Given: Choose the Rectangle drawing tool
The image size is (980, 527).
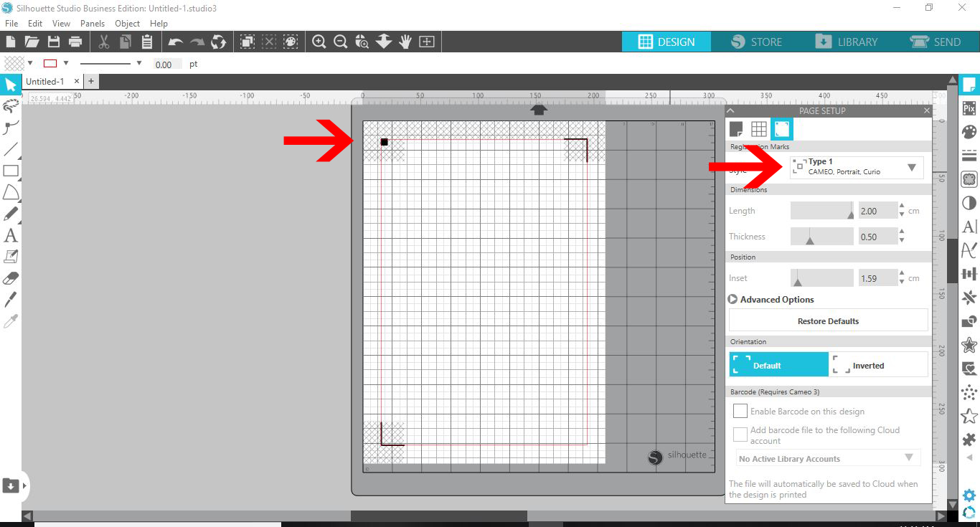Looking at the screenshot, I should (x=11, y=171).
